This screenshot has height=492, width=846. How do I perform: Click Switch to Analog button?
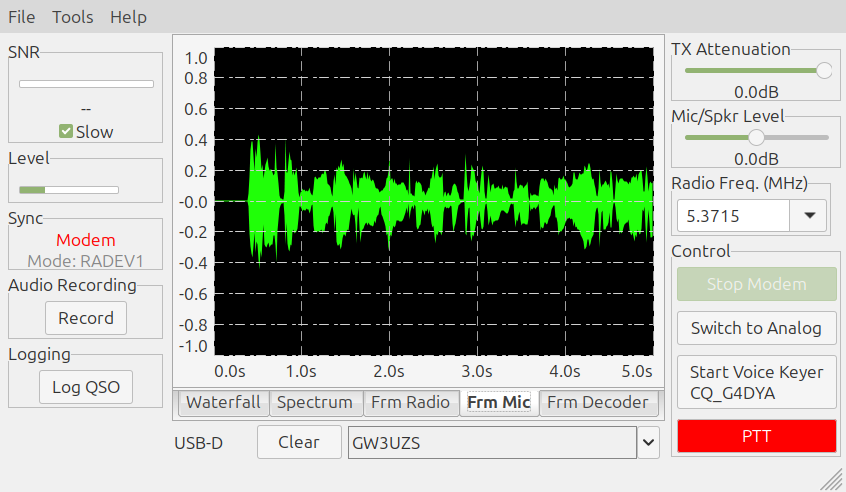point(756,328)
